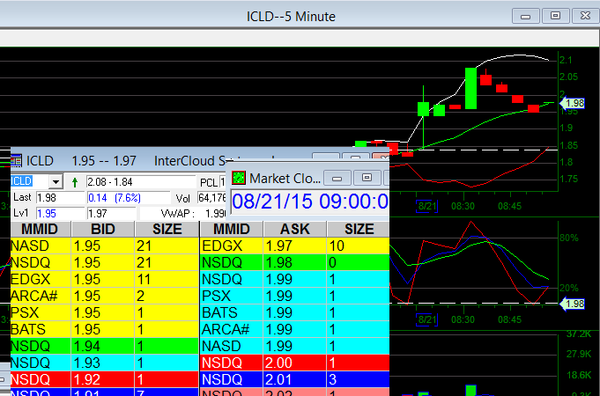Click the bid-side SIZE column header
Viewport: 600px width, 396px height.
click(167, 229)
